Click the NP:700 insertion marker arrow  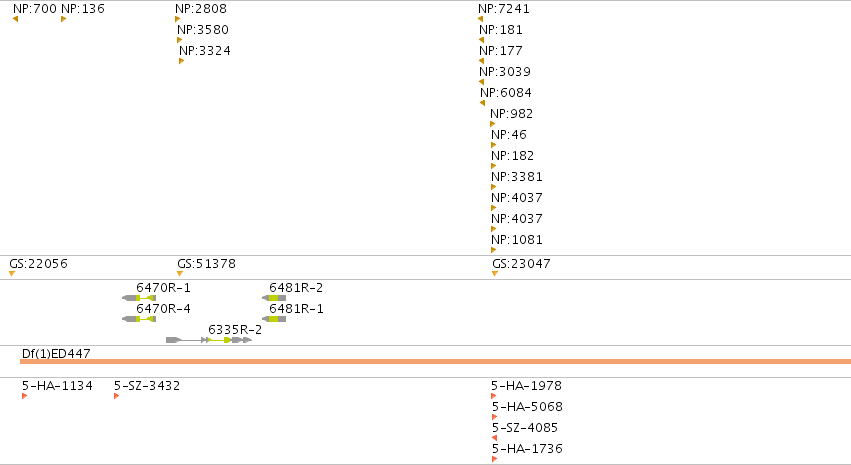tap(15, 19)
